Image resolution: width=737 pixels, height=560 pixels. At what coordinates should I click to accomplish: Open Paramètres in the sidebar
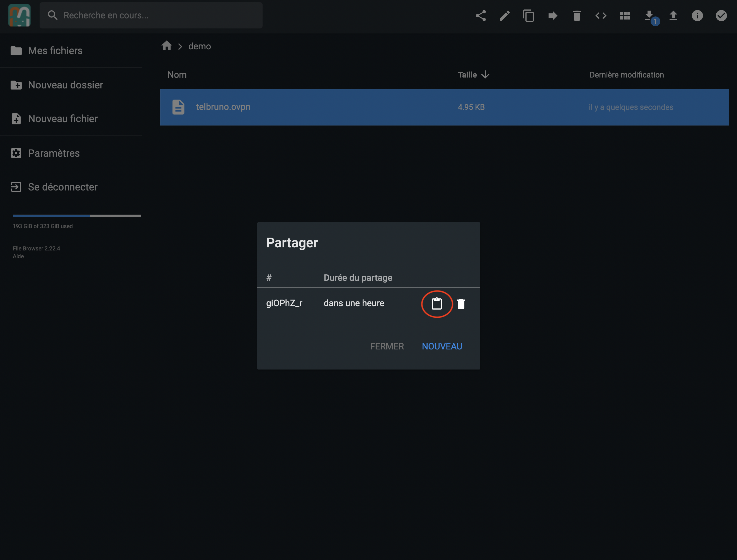pyautogui.click(x=54, y=153)
